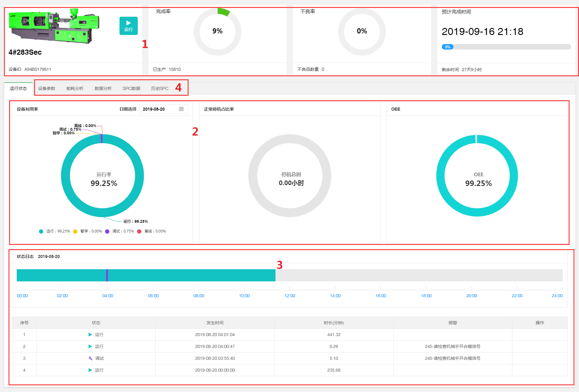Toggle the purple 调试 legend item
This screenshot has height=392, width=579.
pyautogui.click(x=120, y=231)
